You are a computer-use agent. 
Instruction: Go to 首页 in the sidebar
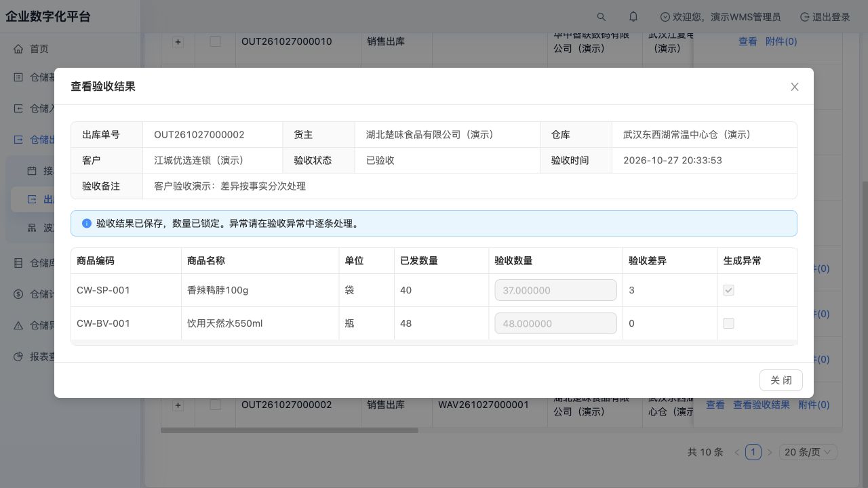39,49
